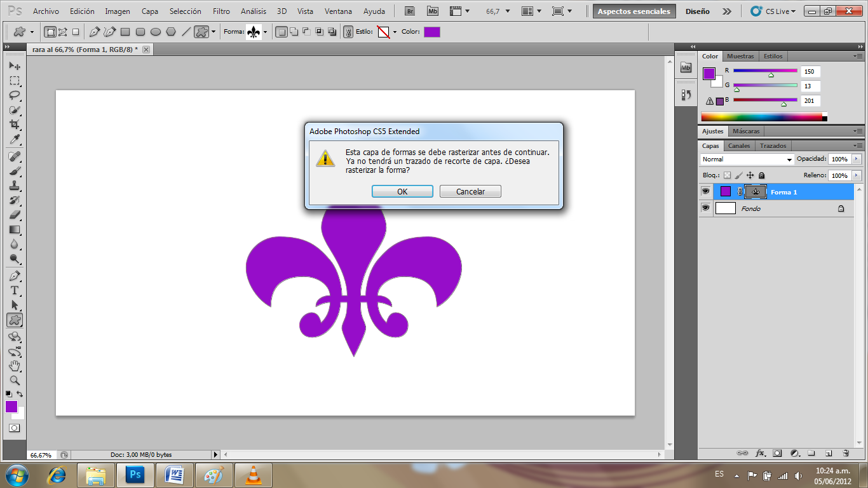Select the Clone Stamp tool
This screenshot has height=488, width=868.
[15, 186]
